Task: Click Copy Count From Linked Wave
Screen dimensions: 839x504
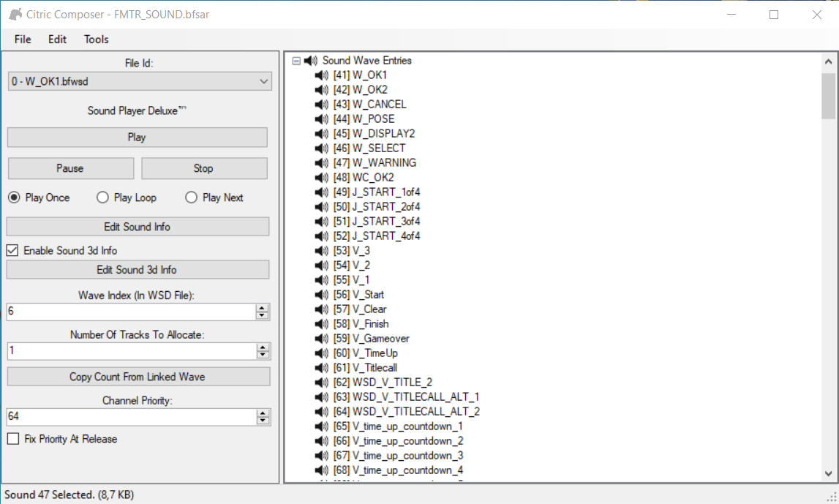Action: [x=138, y=377]
